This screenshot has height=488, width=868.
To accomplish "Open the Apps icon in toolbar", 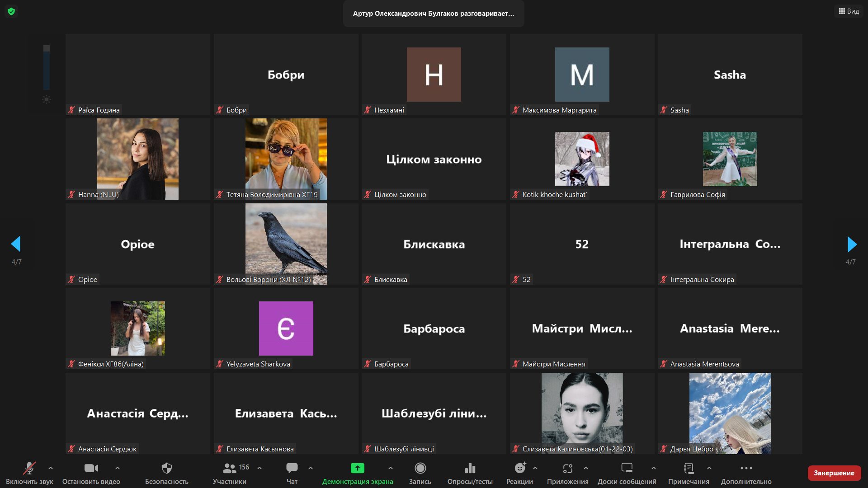I will coord(567,469).
